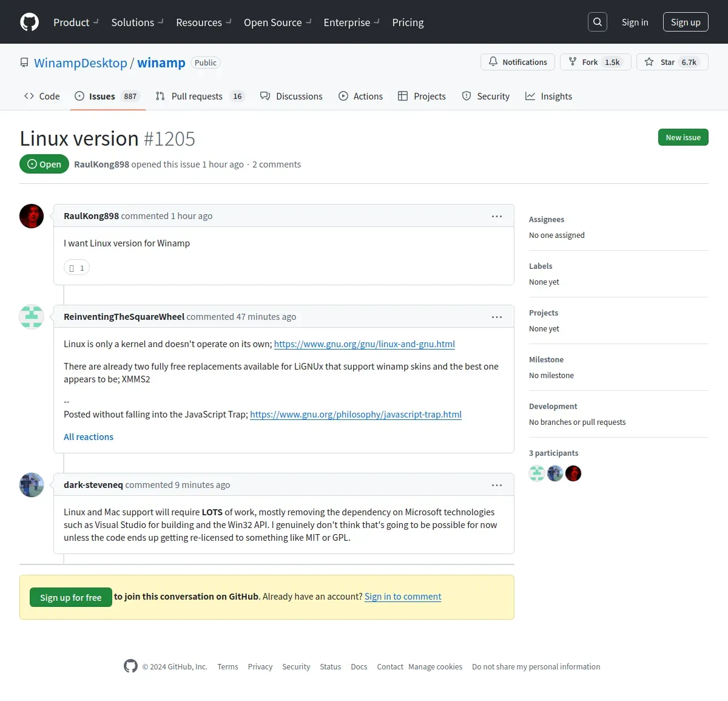This screenshot has width=728, height=701.
Task: Click the reaction count on first comment
Action: (x=76, y=268)
